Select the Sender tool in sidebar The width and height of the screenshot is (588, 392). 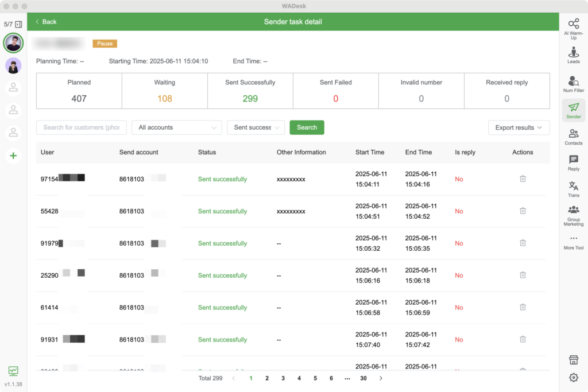point(574,110)
